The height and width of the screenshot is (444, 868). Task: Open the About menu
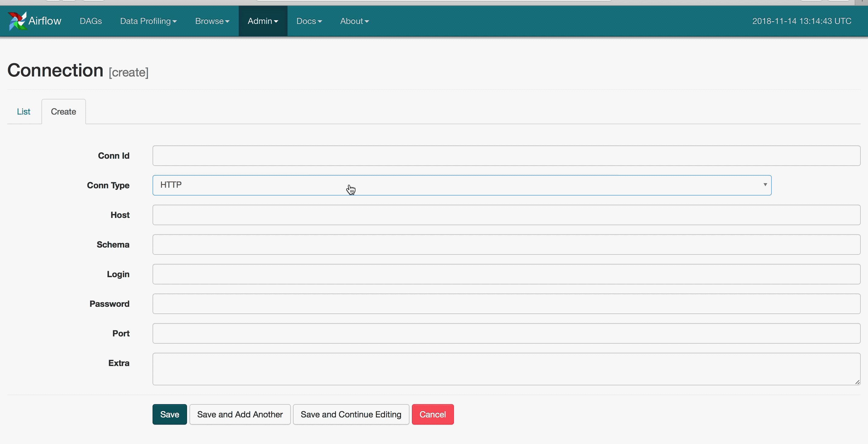(x=354, y=21)
